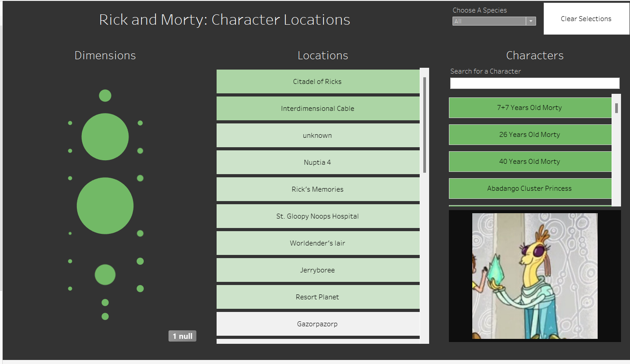Image resolution: width=630 pixels, height=364 pixels.
Task: Click the character portrait image
Action: tap(535, 276)
